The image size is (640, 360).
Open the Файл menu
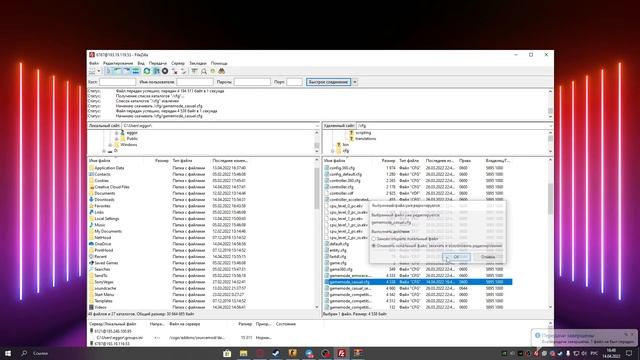pyautogui.click(x=93, y=63)
